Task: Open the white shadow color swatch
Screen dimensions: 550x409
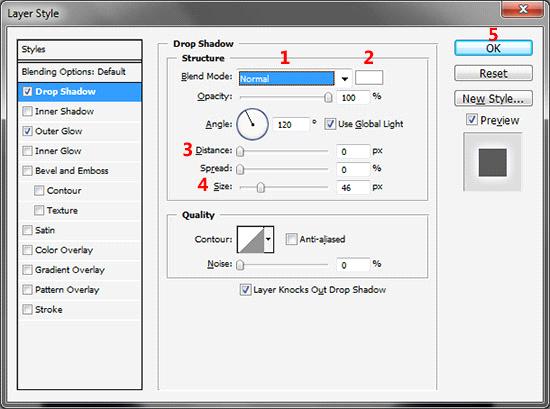Action: (369, 78)
